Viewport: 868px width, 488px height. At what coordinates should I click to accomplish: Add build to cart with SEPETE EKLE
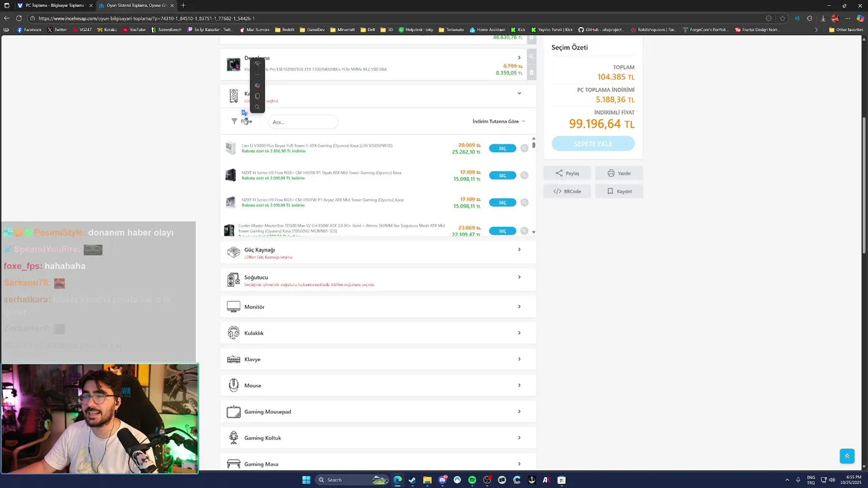tap(593, 144)
